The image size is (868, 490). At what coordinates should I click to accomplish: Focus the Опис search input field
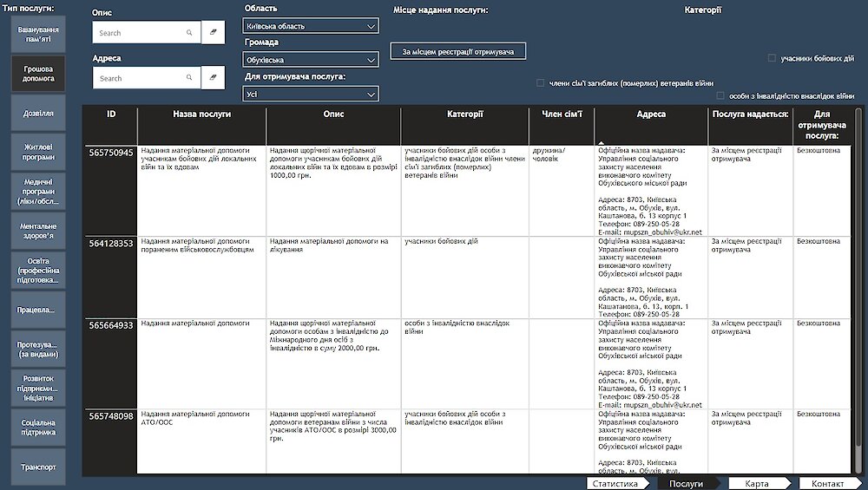[138, 33]
